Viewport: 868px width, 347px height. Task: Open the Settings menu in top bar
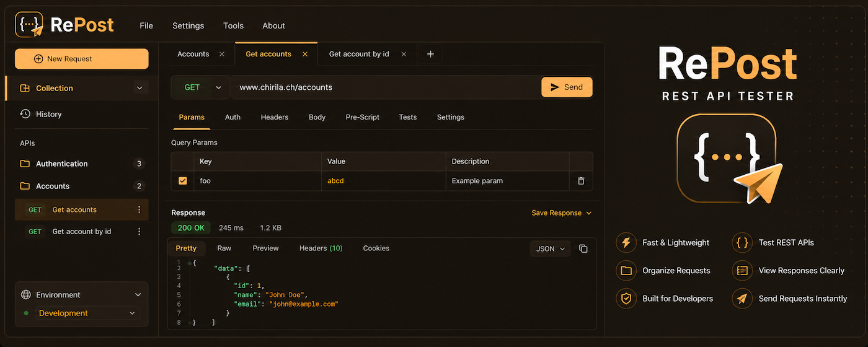pyautogui.click(x=188, y=25)
